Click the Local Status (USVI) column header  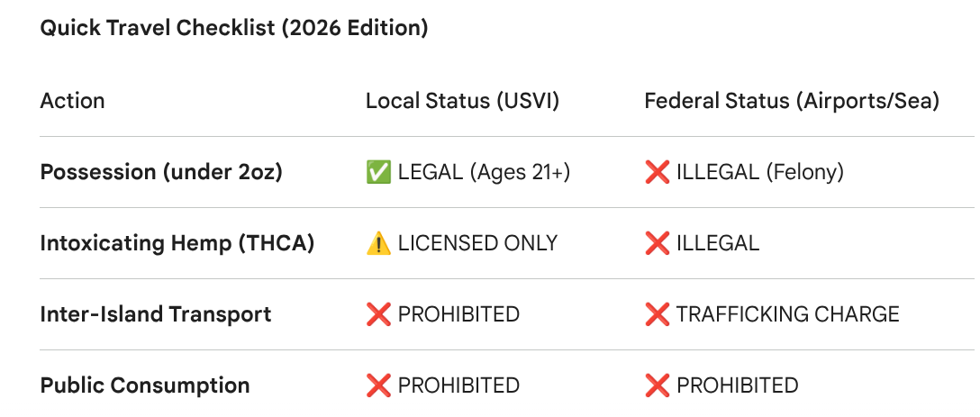pyautogui.click(x=462, y=101)
